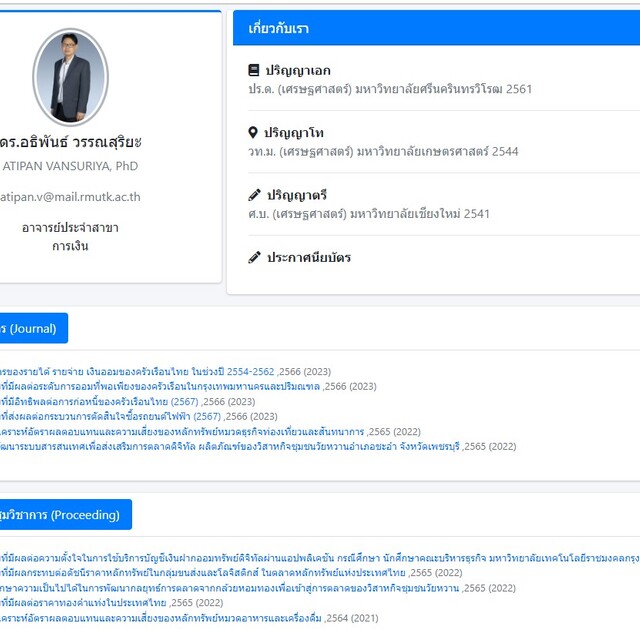
Task: Open proceeding on gold bar prices in Thailand
Action: point(83,602)
